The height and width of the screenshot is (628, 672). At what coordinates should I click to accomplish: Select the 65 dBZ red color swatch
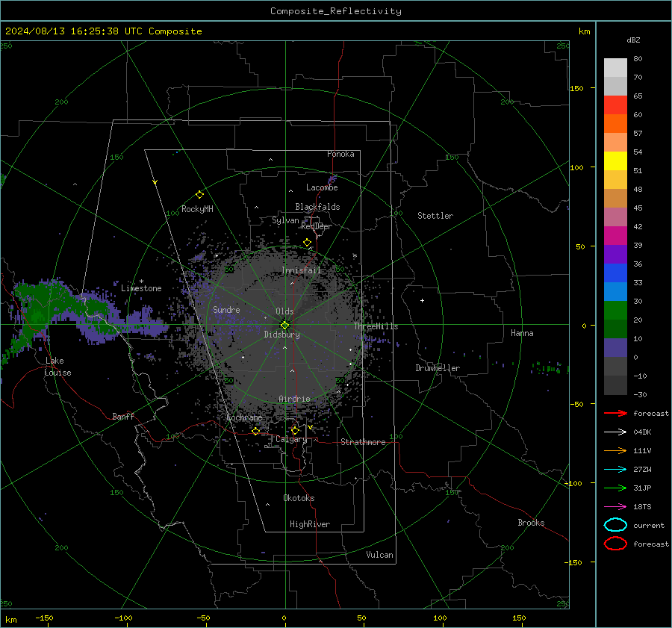tap(615, 105)
